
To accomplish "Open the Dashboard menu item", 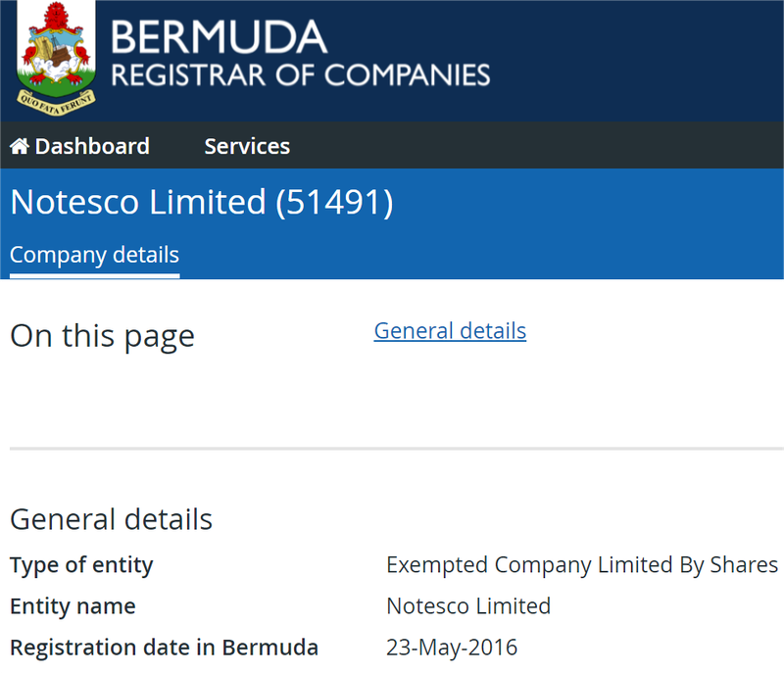I will [x=79, y=146].
